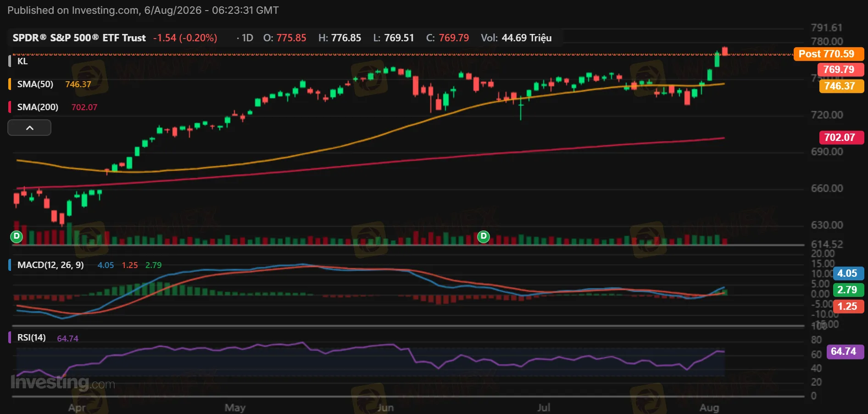Select the SPDR S&P 500 ETF Trust title
Screen dimensions: 868x414
click(x=79, y=38)
